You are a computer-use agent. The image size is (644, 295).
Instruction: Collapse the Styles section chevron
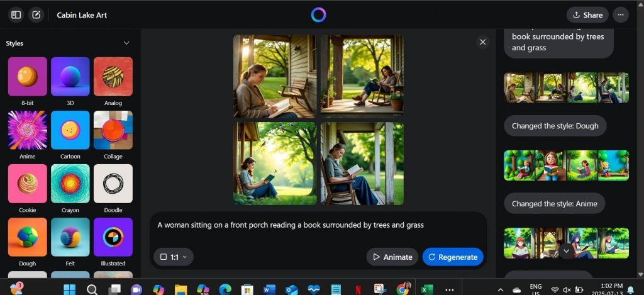tap(126, 43)
